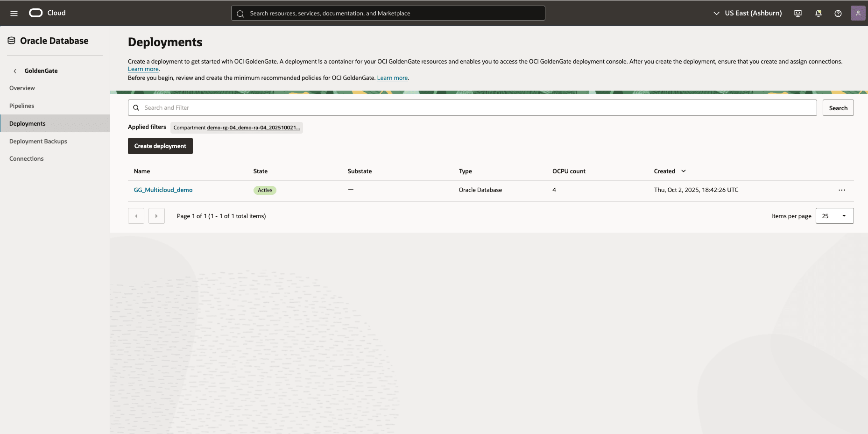Viewport: 868px width, 434px height.
Task: Click the Oracle Cloud logo
Action: pyautogui.click(x=35, y=13)
